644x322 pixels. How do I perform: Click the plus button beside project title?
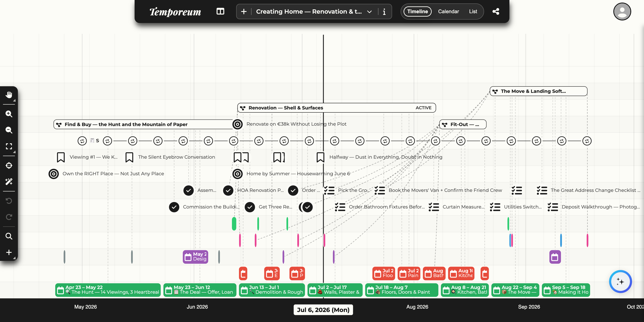click(x=244, y=11)
